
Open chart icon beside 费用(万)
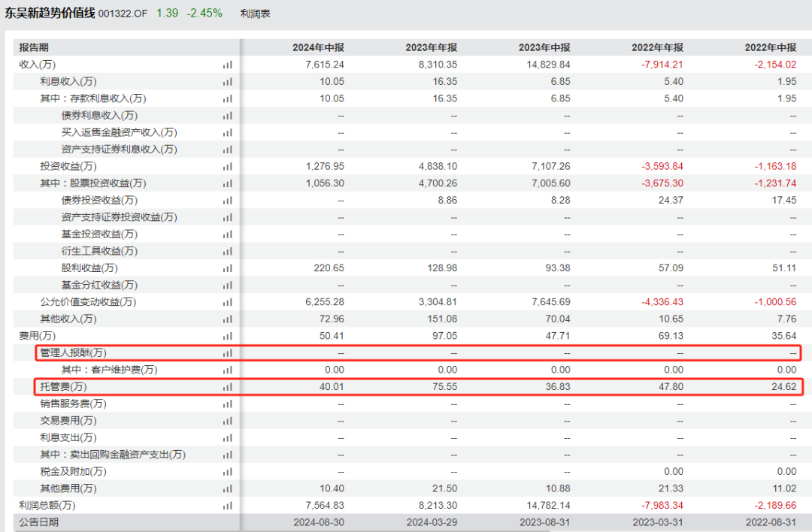(x=228, y=336)
